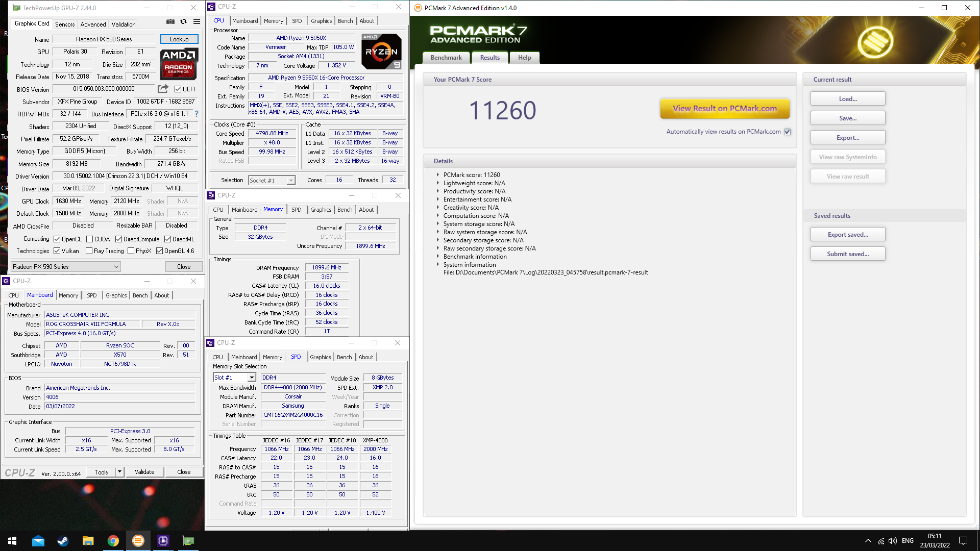The height and width of the screenshot is (551, 980).
Task: Expand the System storage score detail
Action: (x=437, y=224)
